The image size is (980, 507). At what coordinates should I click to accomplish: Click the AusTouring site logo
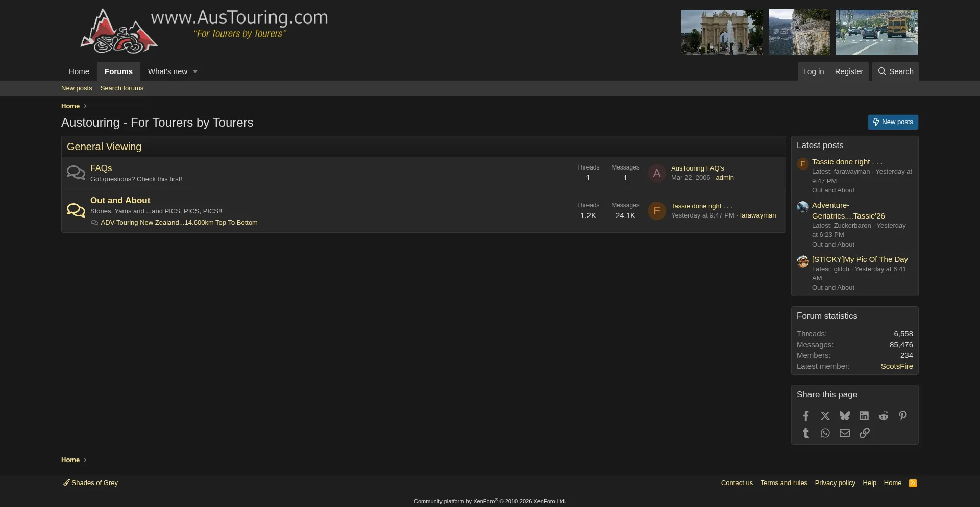pyautogui.click(x=204, y=31)
